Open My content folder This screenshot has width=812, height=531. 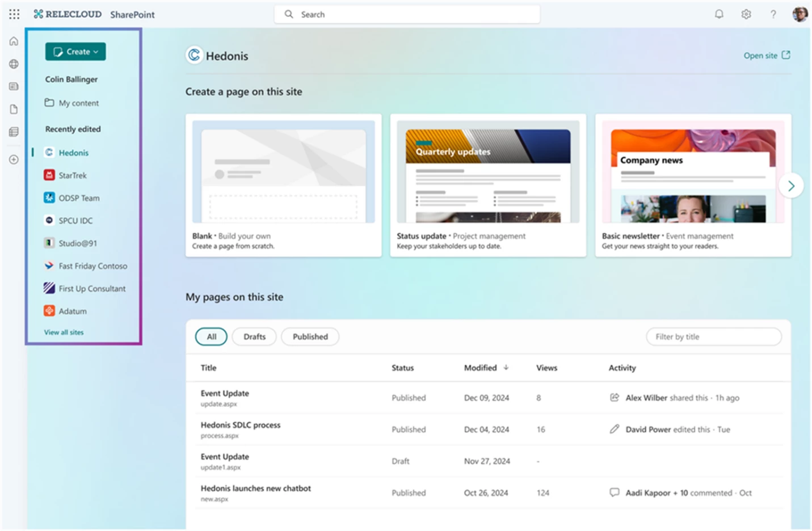(x=72, y=103)
